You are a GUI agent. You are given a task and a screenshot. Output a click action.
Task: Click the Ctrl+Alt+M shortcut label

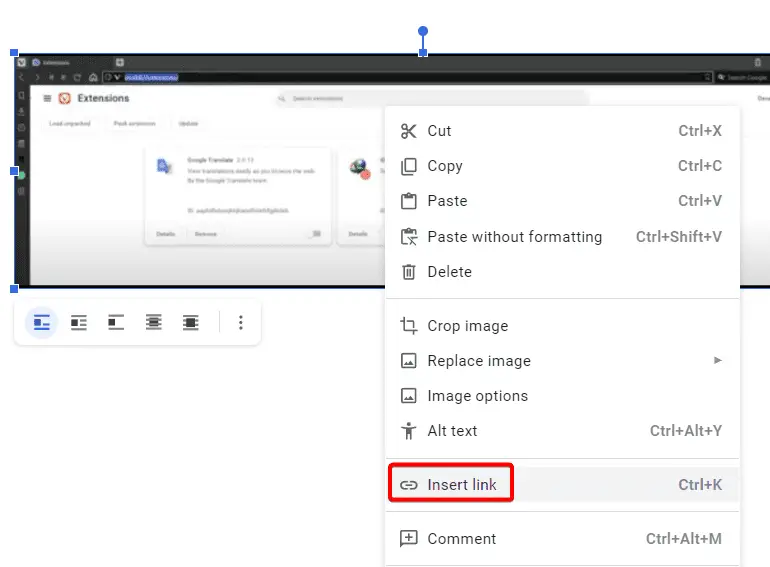[x=684, y=539]
